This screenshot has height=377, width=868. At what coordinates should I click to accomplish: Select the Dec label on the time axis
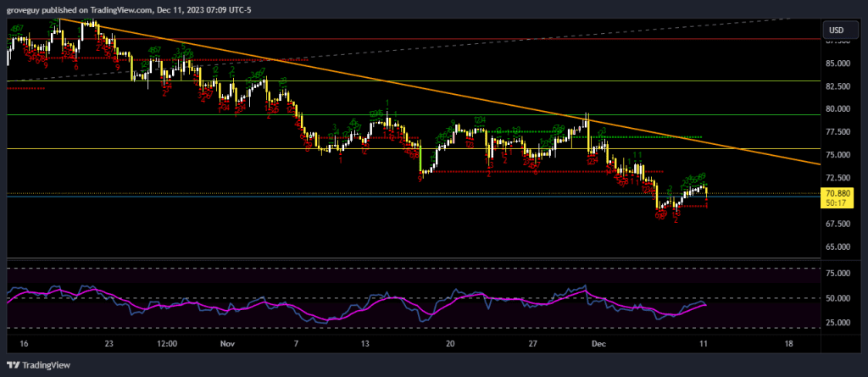599,344
